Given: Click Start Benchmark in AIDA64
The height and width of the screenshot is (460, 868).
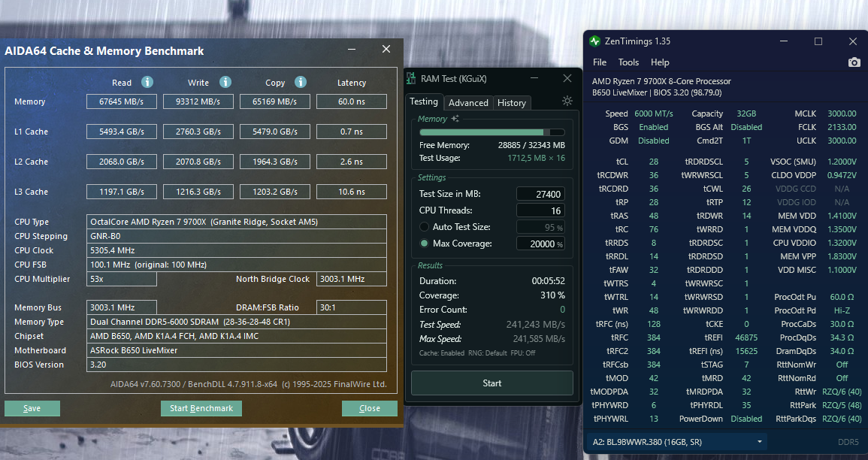Looking at the screenshot, I should [x=201, y=409].
